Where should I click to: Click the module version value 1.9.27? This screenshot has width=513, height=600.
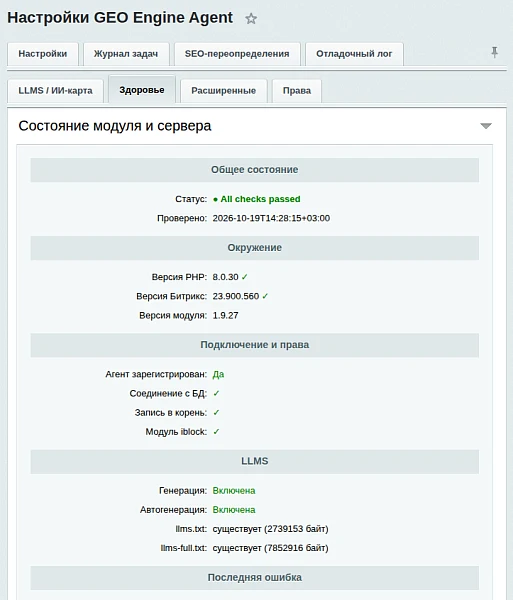point(225,315)
